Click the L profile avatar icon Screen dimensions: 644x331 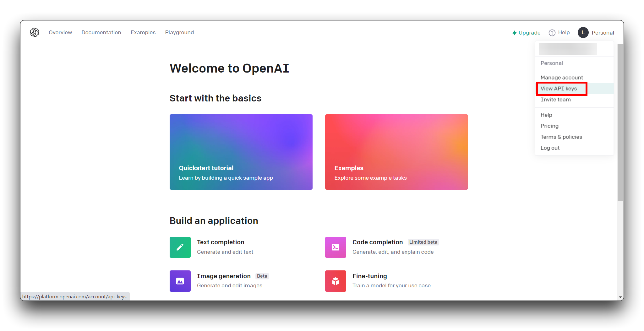coord(583,33)
